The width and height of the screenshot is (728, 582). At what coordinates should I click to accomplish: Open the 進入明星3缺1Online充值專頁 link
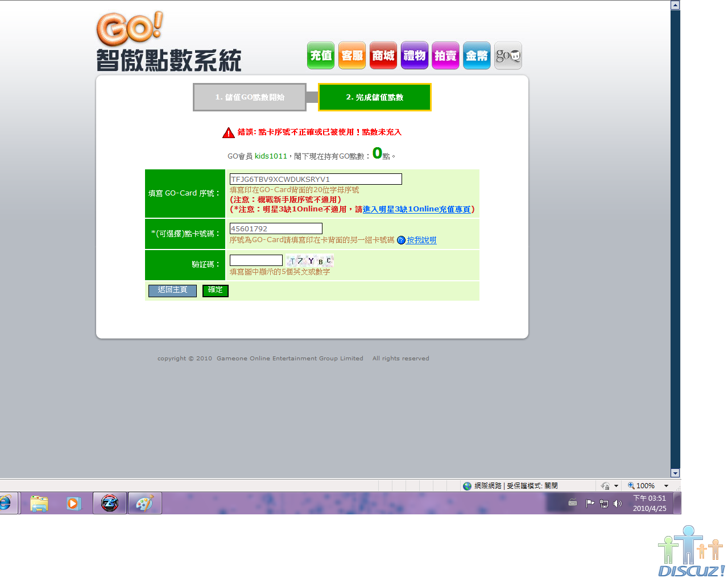(x=416, y=209)
